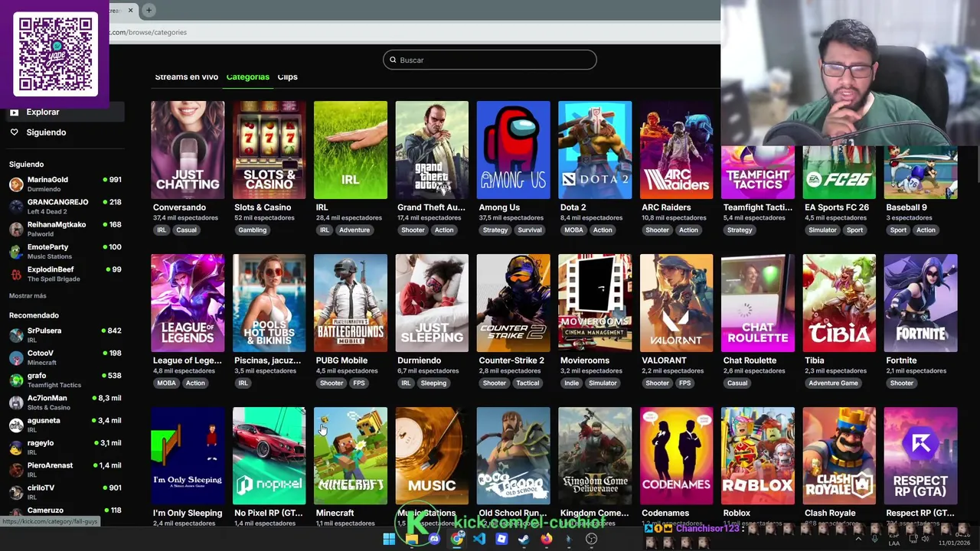This screenshot has width=980, height=551.
Task: Open Discord from taskbar
Action: click(434, 539)
